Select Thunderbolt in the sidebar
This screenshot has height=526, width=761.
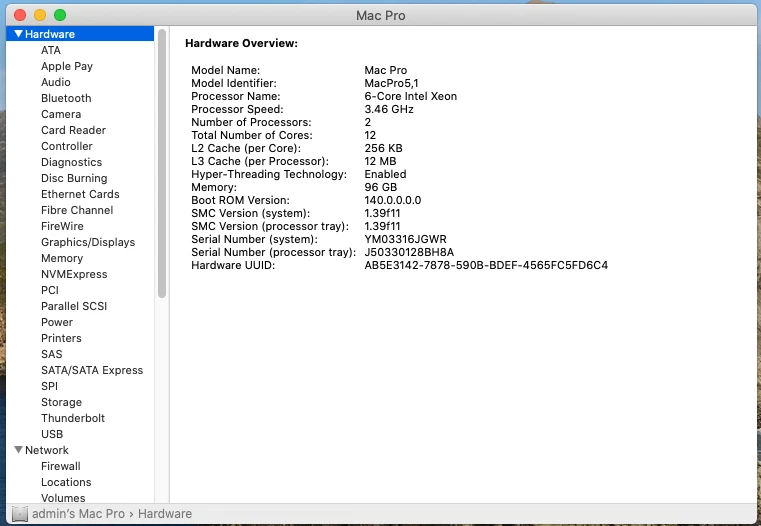[73, 418]
